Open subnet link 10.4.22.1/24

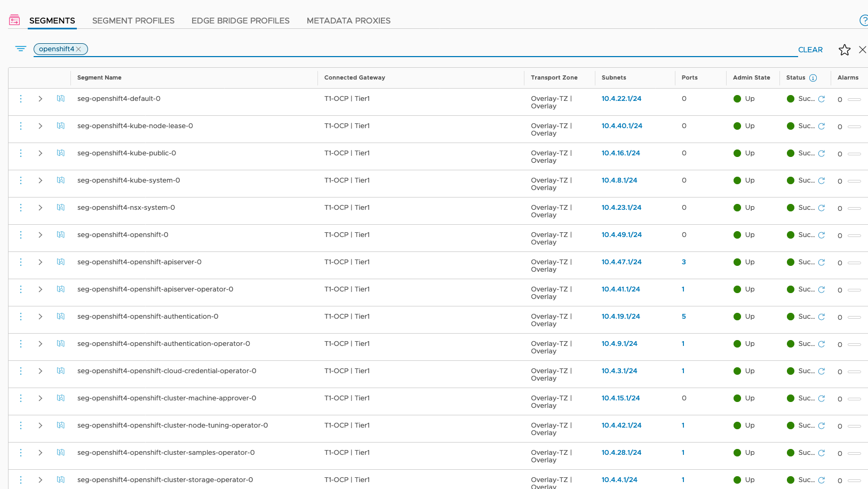622,99
